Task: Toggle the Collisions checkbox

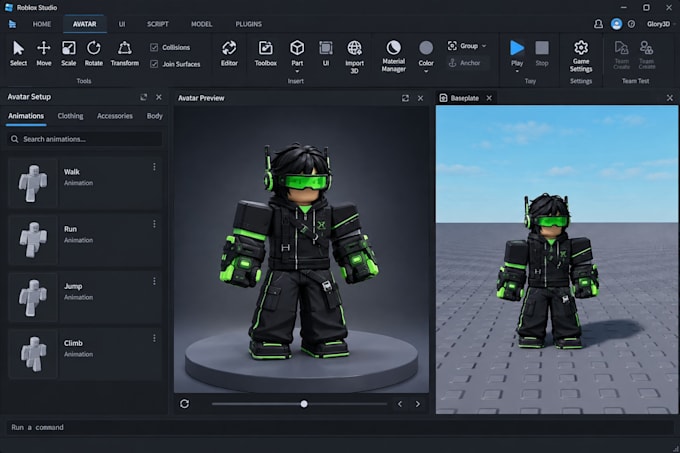Action: pyautogui.click(x=154, y=47)
